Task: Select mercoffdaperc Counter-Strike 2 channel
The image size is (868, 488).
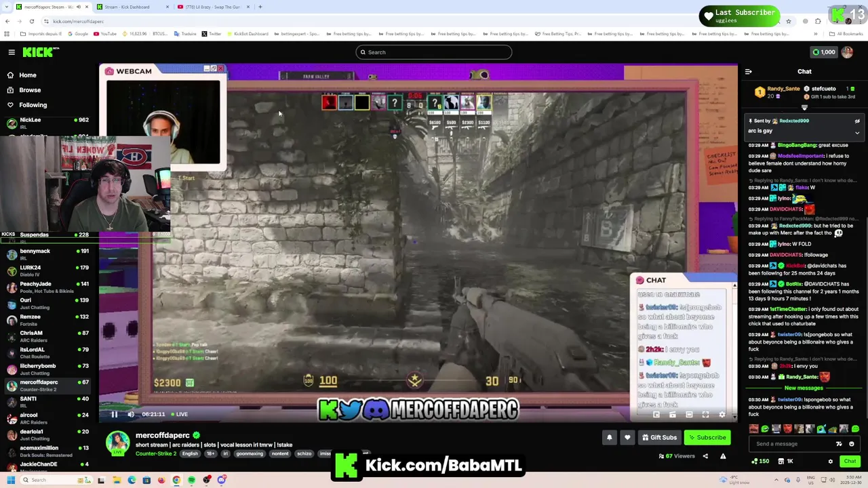Action: click(47, 385)
